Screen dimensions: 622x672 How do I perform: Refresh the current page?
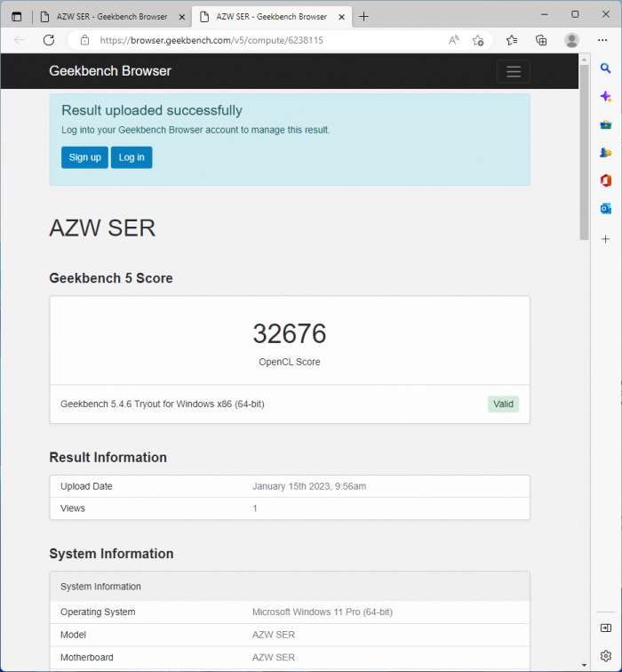49,40
